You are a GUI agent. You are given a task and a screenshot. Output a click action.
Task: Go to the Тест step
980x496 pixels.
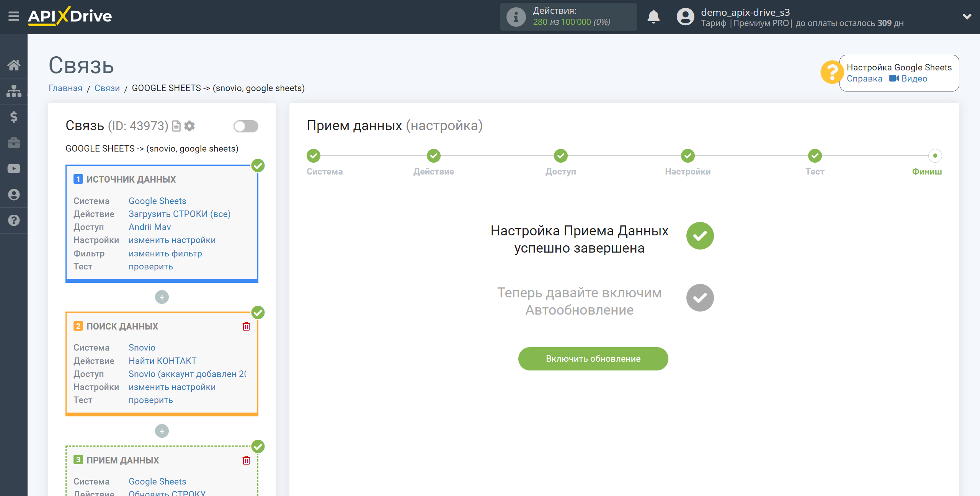coord(815,156)
